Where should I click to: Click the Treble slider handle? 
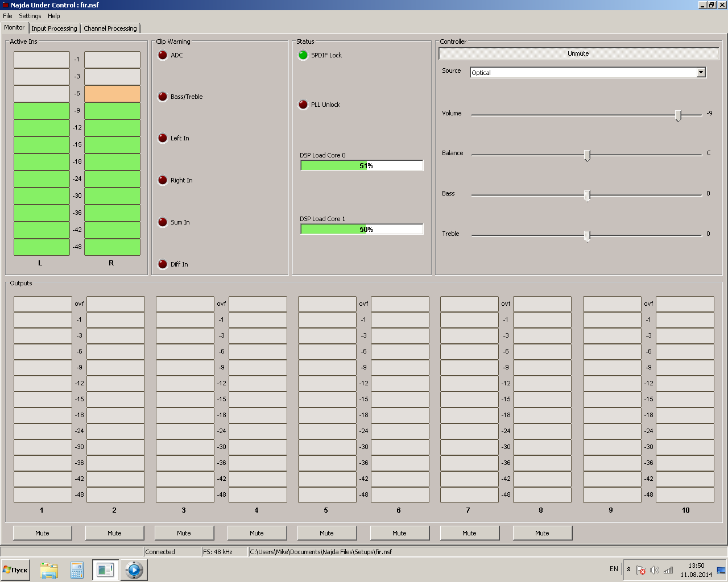[587, 235]
